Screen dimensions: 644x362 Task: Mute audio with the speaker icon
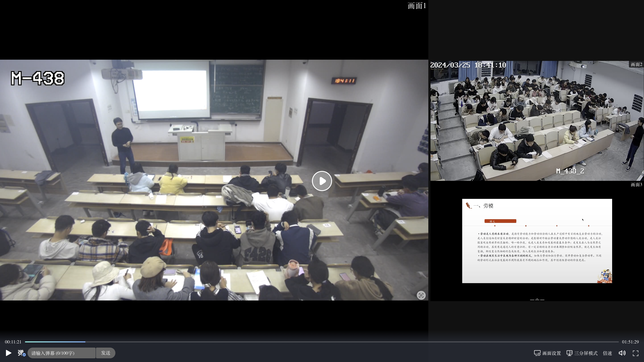[622, 353]
